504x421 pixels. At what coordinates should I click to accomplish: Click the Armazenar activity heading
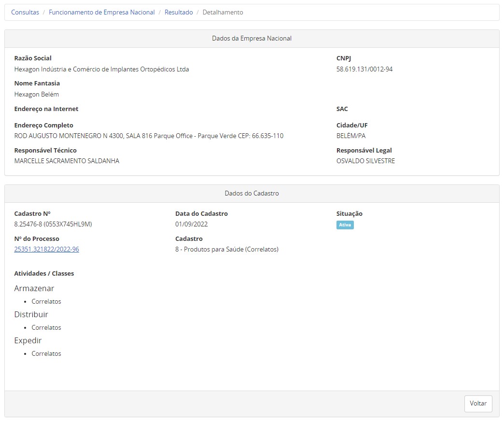[34, 288]
